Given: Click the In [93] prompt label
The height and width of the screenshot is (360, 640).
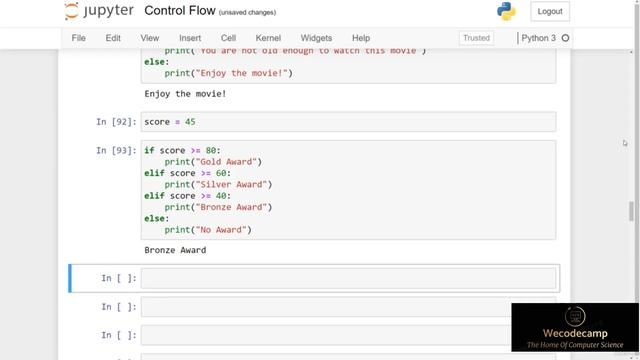Looking at the screenshot, I should tap(116, 150).
